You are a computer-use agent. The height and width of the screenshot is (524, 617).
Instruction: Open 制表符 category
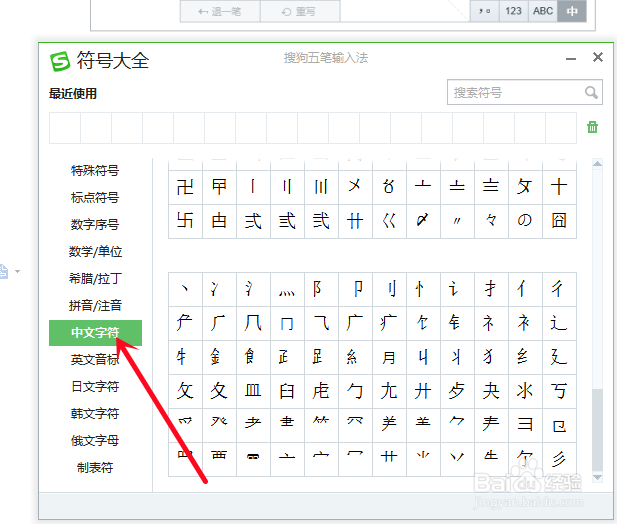(95, 467)
